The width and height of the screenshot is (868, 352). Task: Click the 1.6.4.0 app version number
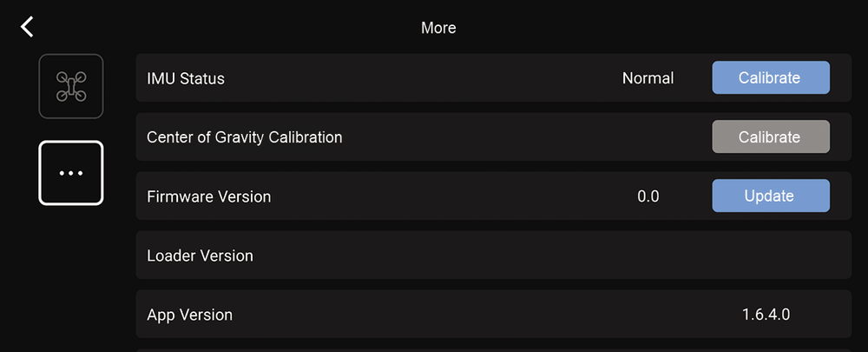tap(766, 315)
